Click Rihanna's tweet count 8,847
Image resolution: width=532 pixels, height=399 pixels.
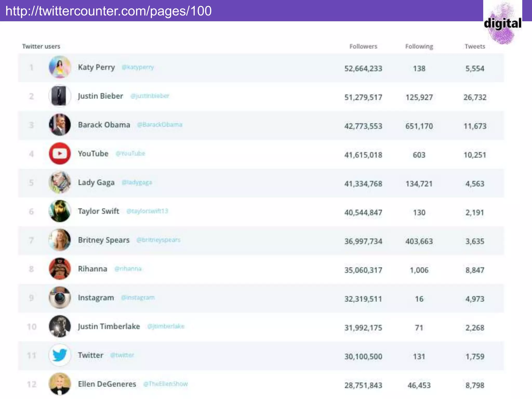[x=475, y=270]
